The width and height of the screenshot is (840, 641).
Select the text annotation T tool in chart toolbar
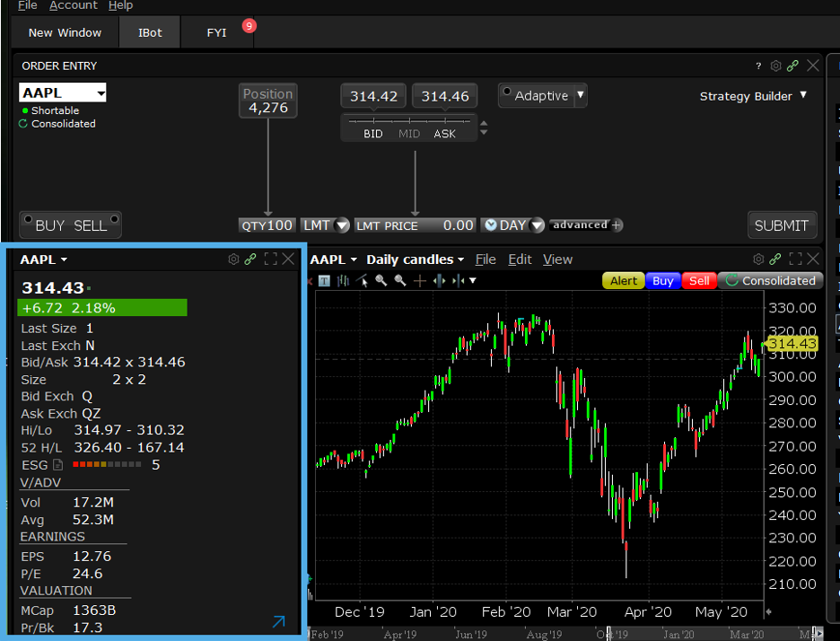click(x=324, y=281)
